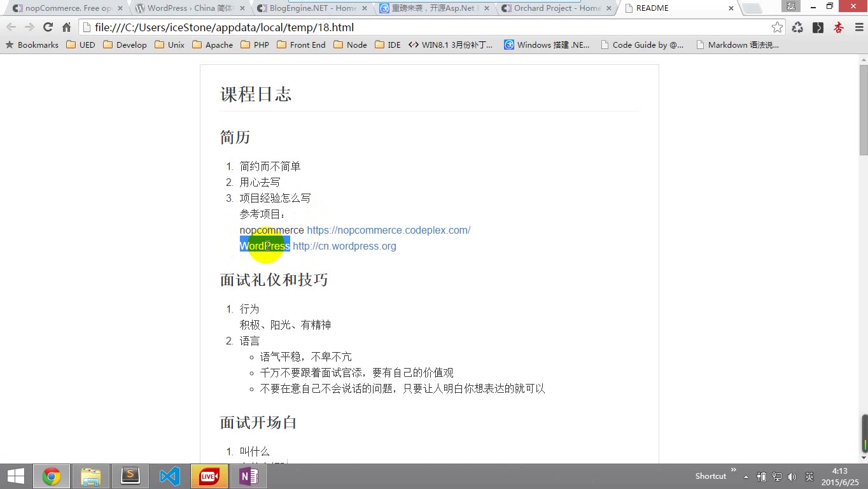Open the Node bookmarks folder
This screenshot has width=868, height=489.
(x=350, y=45)
